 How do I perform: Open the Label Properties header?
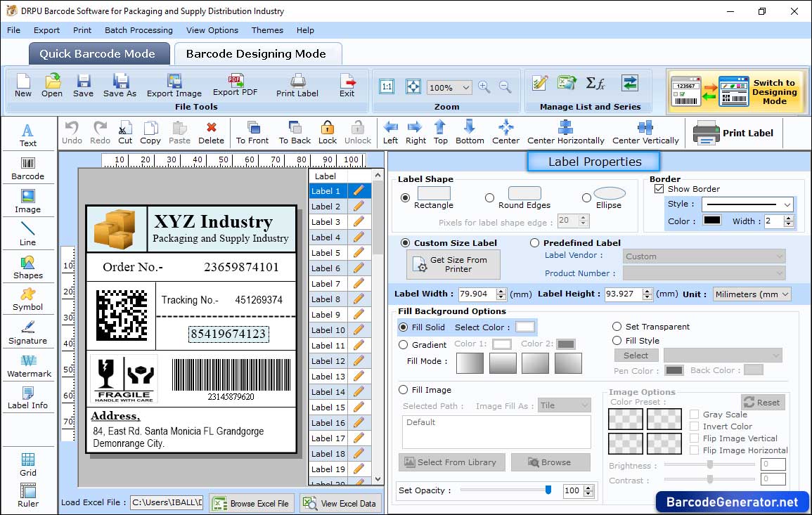tap(594, 162)
